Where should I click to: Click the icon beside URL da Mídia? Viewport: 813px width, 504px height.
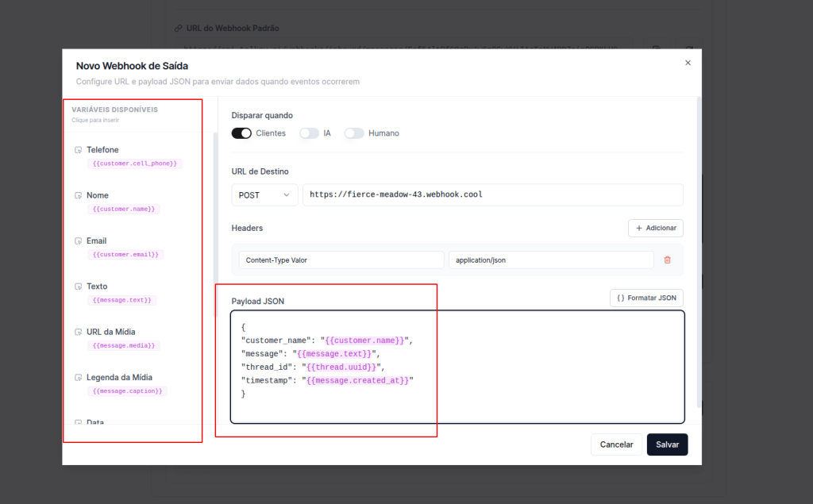pyautogui.click(x=78, y=332)
